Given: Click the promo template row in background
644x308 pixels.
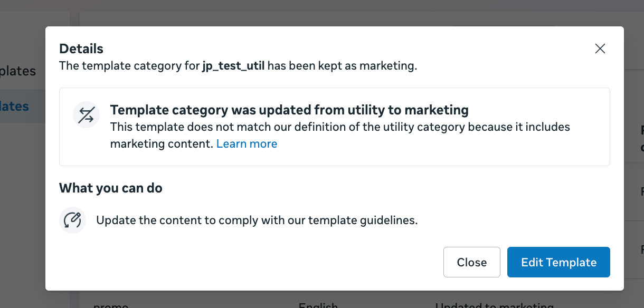Looking at the screenshot, I should pos(110,304).
